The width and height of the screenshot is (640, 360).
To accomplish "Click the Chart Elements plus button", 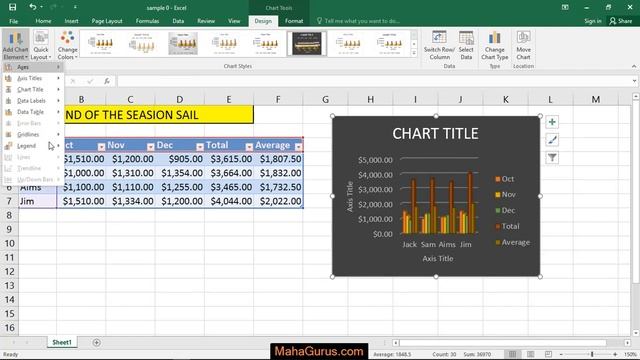I will (x=552, y=122).
